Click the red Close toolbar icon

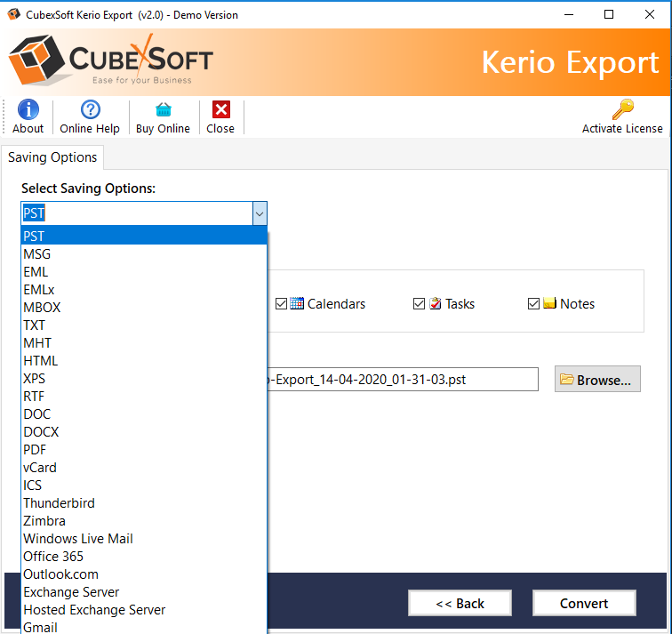tap(221, 109)
